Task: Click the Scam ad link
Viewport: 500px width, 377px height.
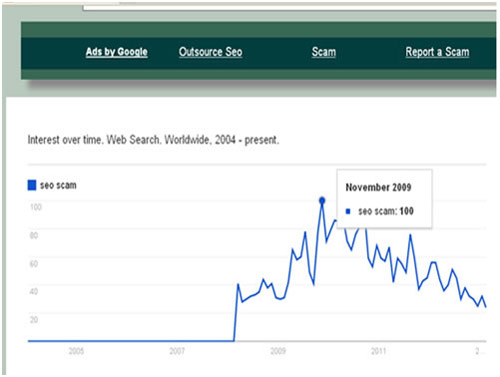Action: pos(324,52)
